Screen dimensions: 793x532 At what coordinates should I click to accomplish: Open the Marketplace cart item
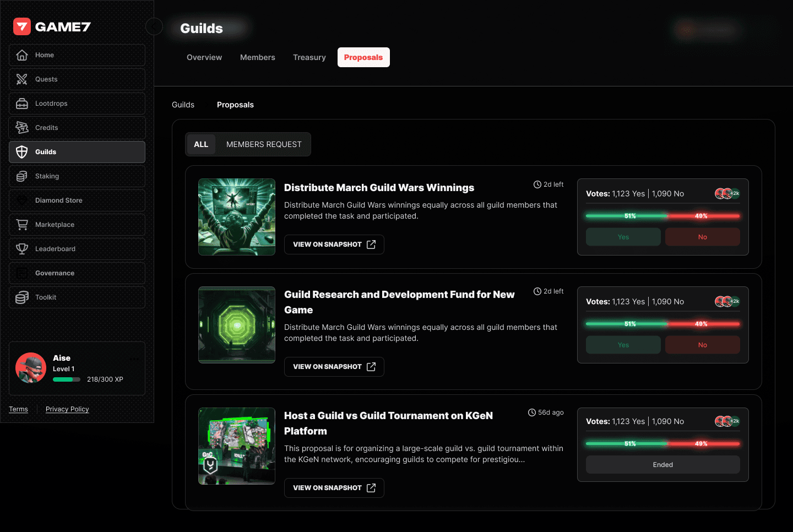77,225
